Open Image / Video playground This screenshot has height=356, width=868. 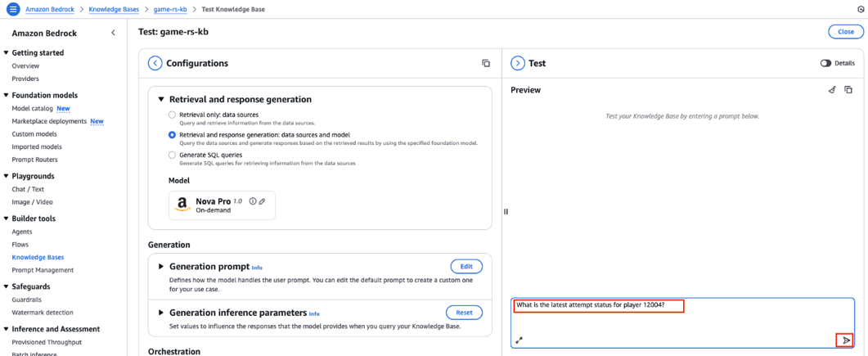pyautogui.click(x=32, y=202)
